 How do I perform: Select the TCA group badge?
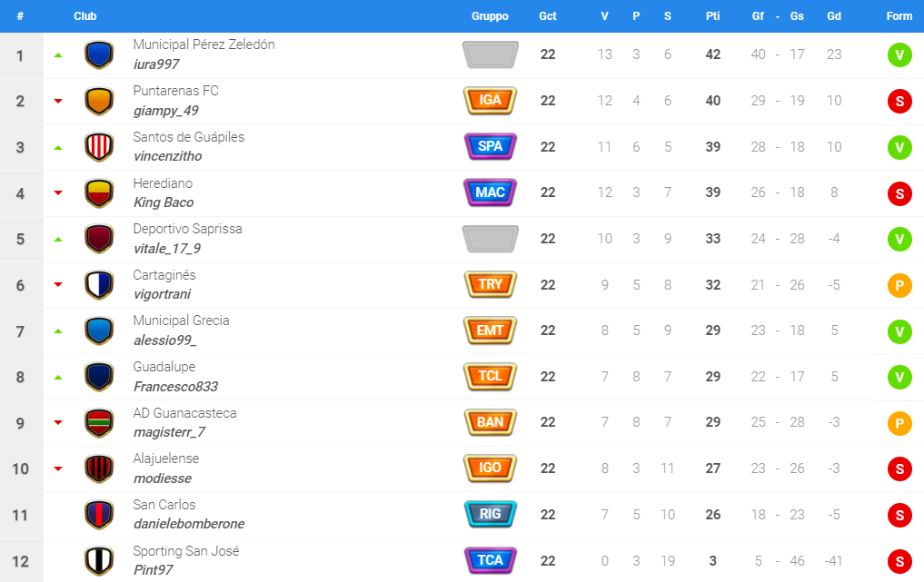tap(491, 560)
